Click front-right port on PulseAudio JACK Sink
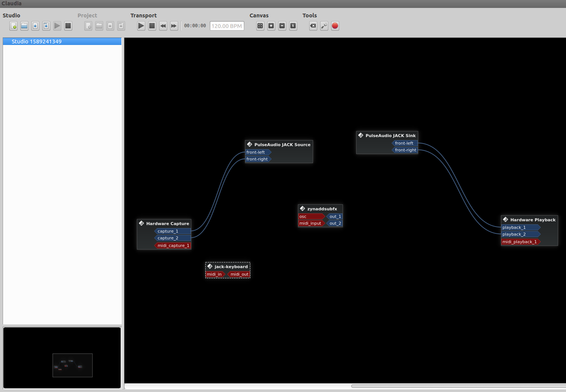Image resolution: width=566 pixels, height=392 pixels. pyautogui.click(x=405, y=150)
